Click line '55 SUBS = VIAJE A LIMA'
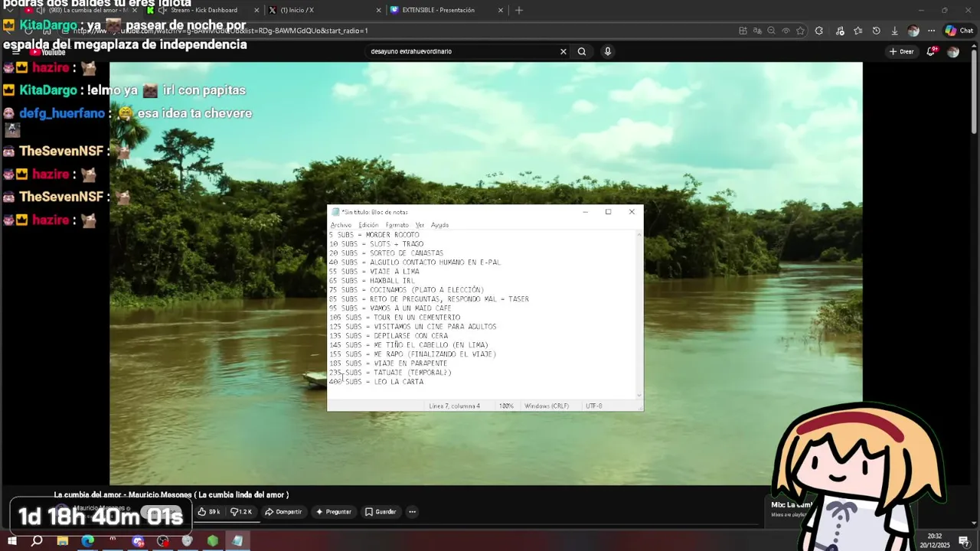980x551 pixels. coord(374,272)
